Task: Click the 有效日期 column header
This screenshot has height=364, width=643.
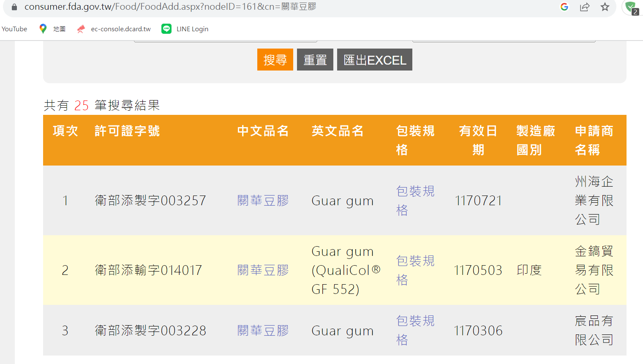Action: click(x=478, y=140)
